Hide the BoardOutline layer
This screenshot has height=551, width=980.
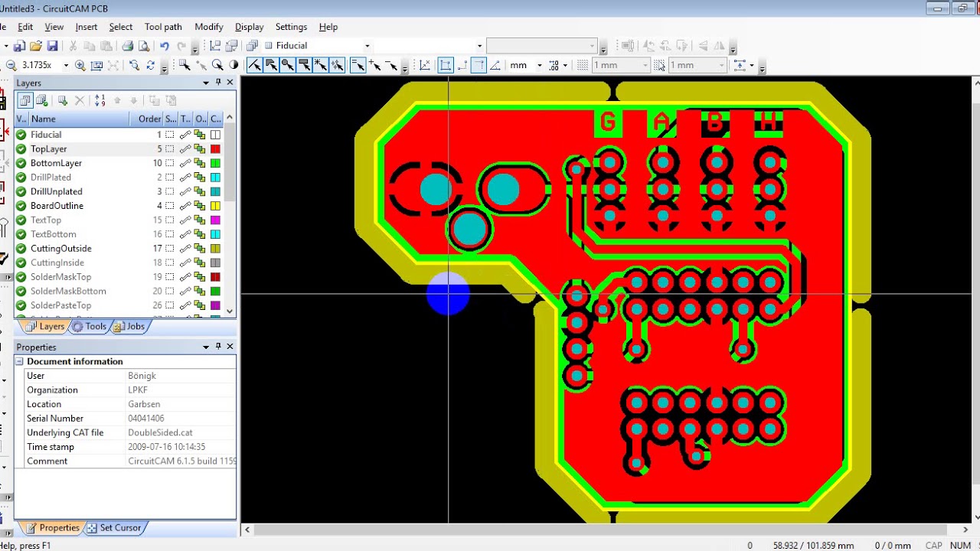(21, 206)
